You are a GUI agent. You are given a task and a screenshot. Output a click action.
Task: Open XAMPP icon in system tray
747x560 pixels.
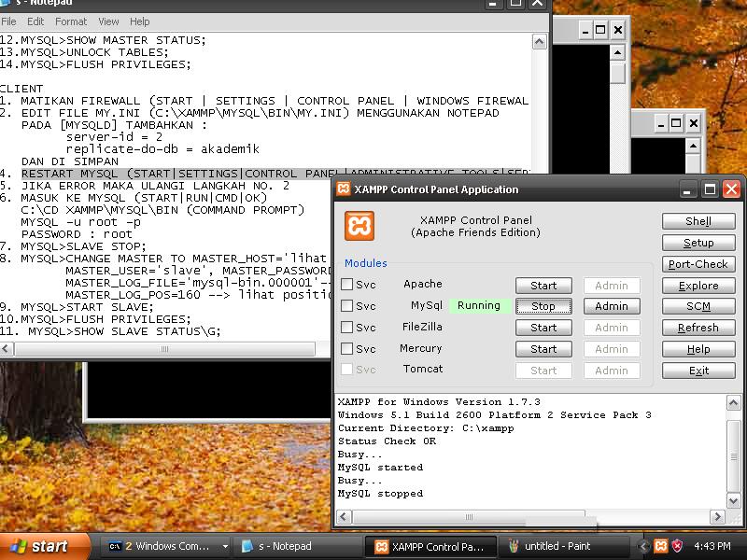point(660,546)
